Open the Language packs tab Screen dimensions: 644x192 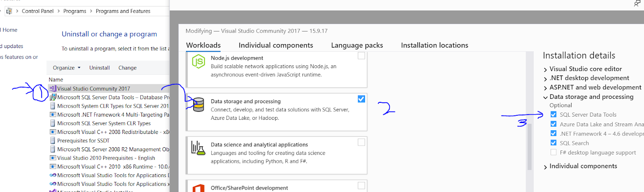pos(357,45)
